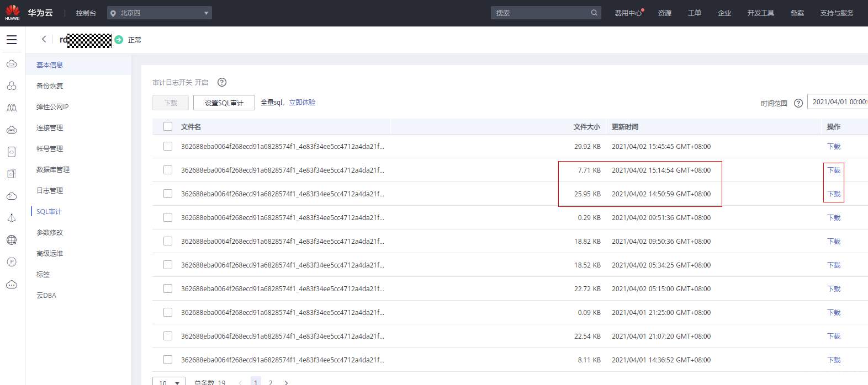Open 日志管理 in the side menu

[50, 191]
